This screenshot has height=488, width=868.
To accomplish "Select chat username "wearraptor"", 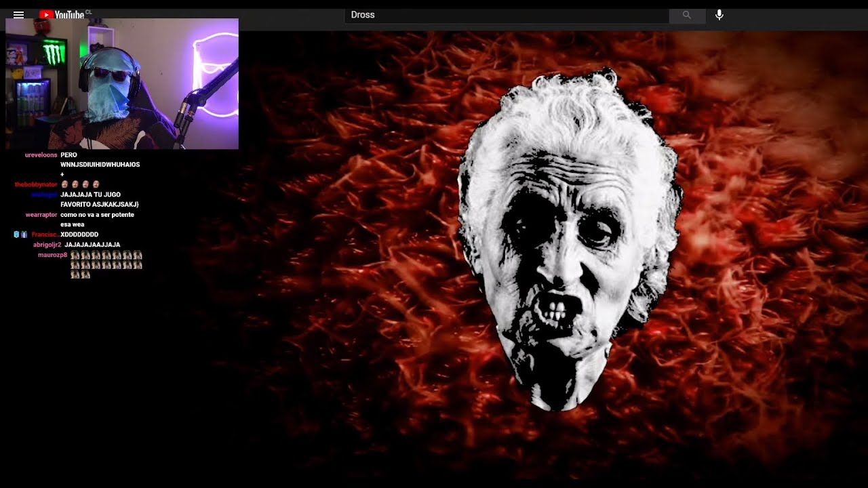I will tap(41, 215).
